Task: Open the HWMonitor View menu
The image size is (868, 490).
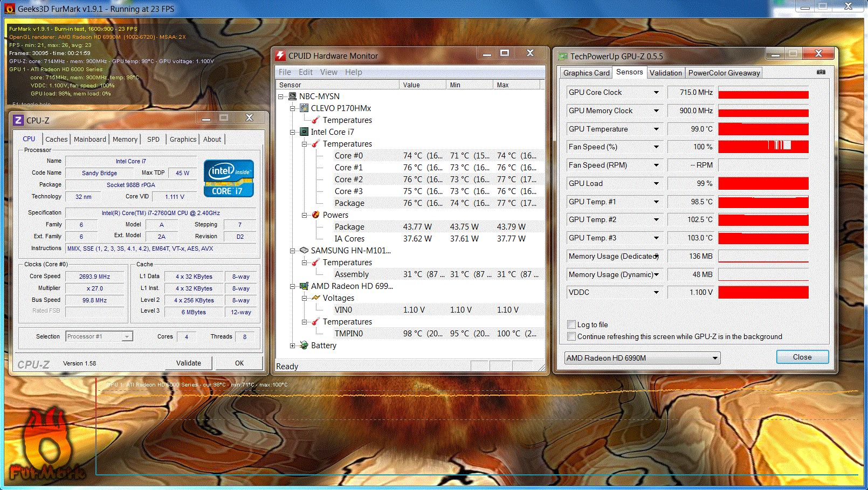Action: click(x=329, y=72)
